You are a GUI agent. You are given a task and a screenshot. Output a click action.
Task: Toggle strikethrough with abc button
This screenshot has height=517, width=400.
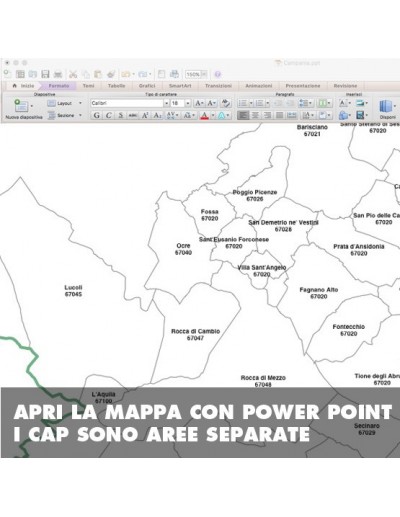click(x=133, y=115)
